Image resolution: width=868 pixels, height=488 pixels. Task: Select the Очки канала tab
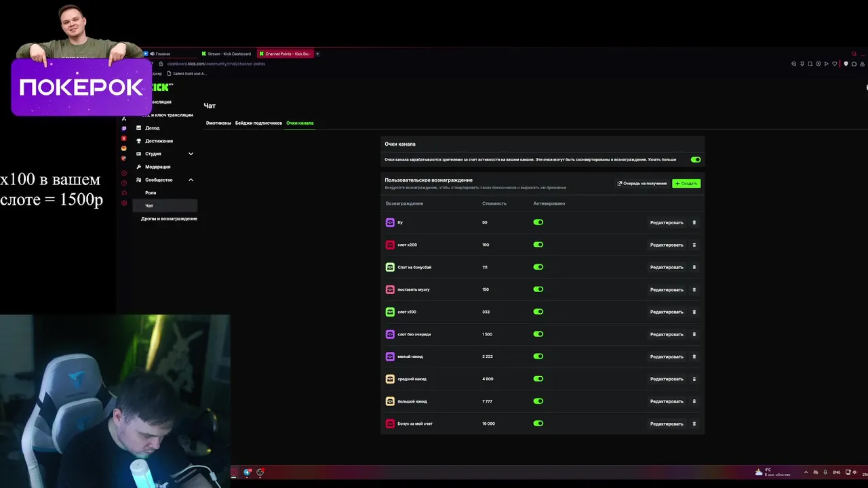[300, 123]
